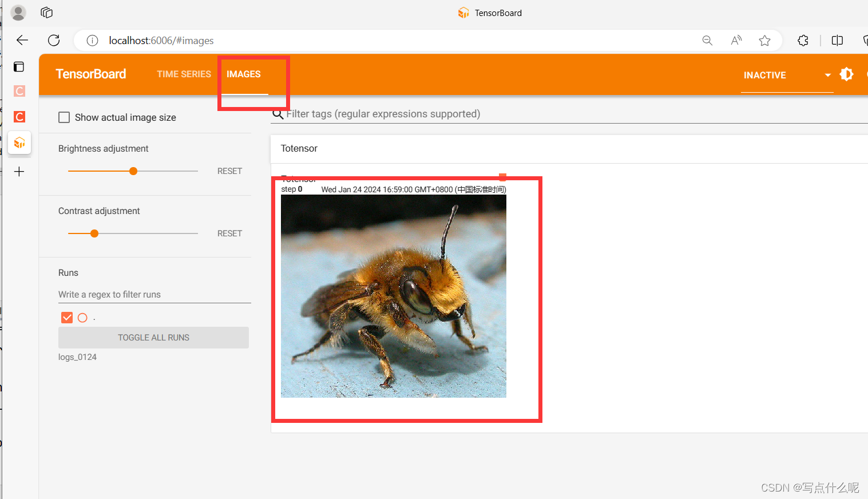This screenshot has height=499, width=868.
Task: Click the browser back arrow
Action: 22,40
